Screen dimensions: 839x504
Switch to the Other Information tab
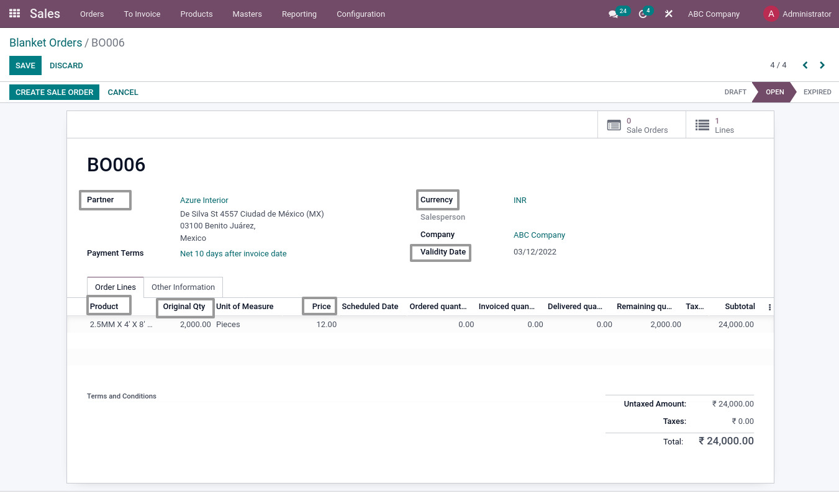coord(183,287)
